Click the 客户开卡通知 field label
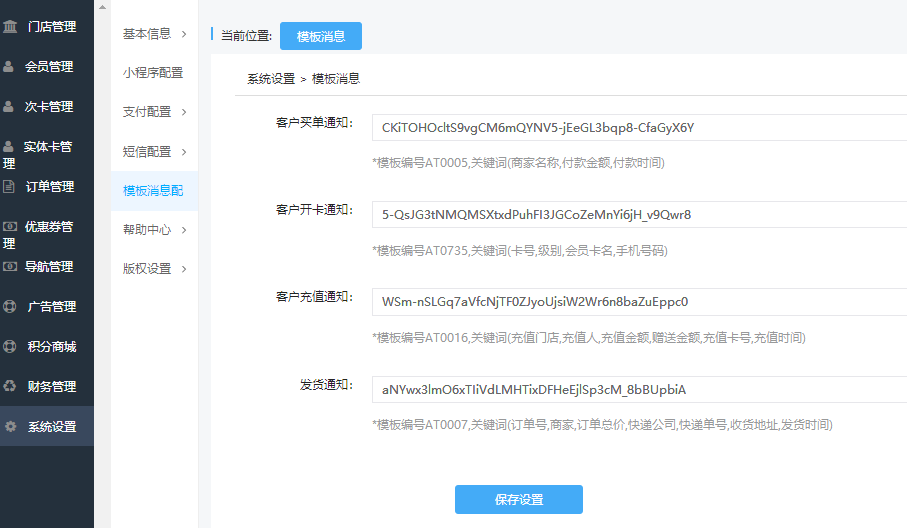The image size is (907, 528). [314, 210]
